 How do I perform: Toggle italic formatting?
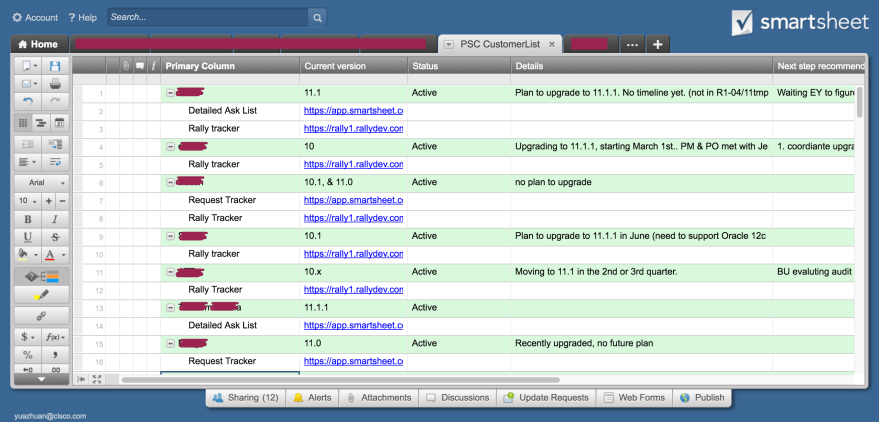tap(55, 219)
